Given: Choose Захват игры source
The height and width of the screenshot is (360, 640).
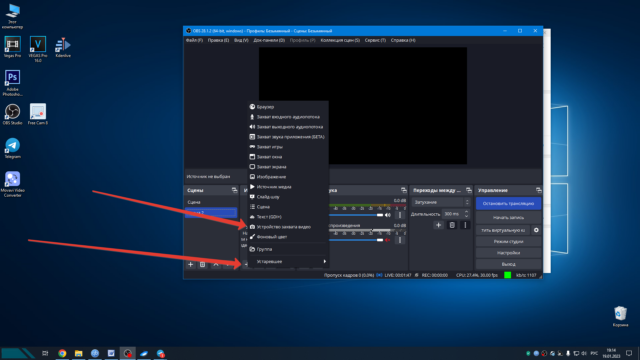Looking at the screenshot, I should (x=288, y=147).
